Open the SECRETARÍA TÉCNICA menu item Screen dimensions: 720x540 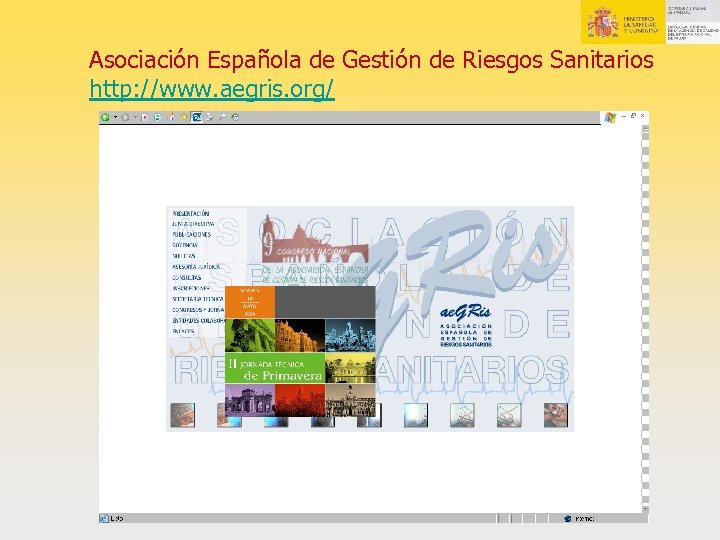[x=198, y=299]
